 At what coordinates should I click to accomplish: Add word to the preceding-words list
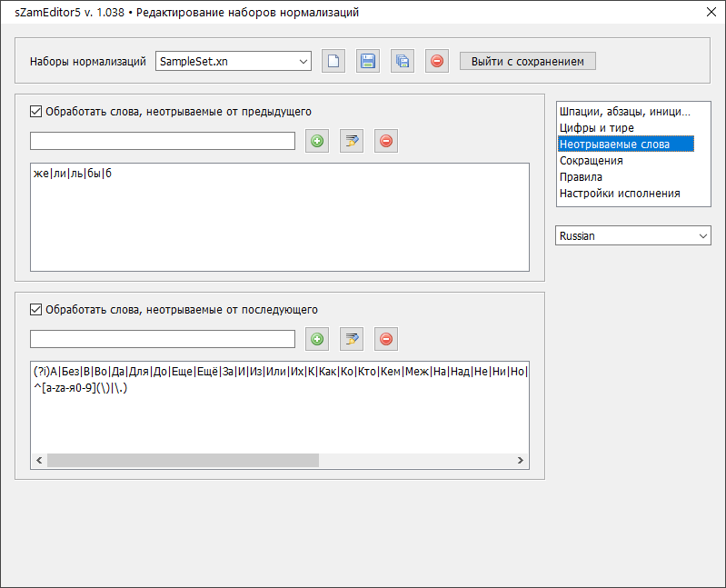coord(317,141)
